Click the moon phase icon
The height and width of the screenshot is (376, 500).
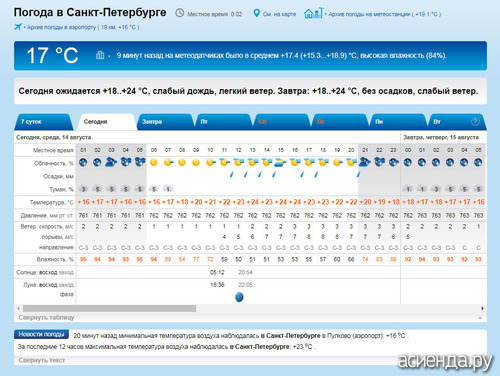(239, 297)
